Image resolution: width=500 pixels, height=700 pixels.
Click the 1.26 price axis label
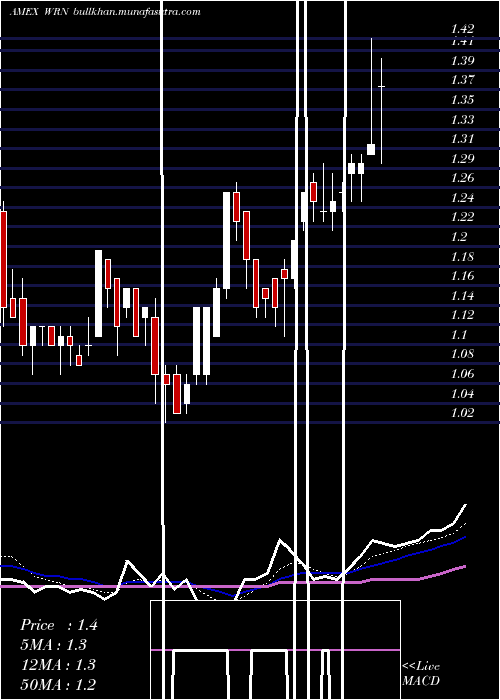point(462,178)
